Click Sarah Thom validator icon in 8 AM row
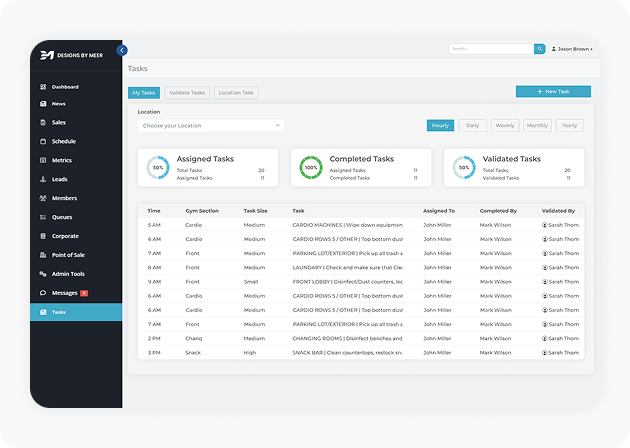630x448 pixels. tap(545, 268)
